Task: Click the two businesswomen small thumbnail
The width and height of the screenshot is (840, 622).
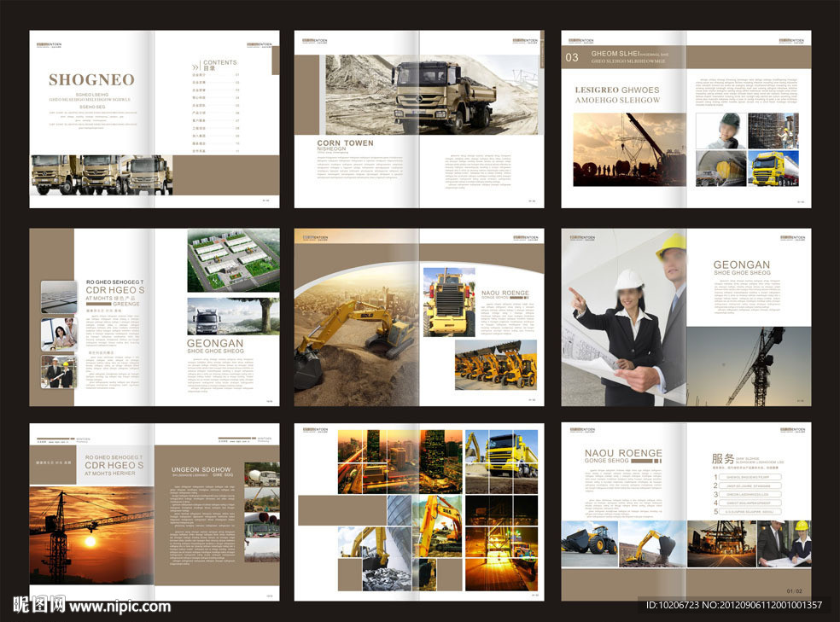Action: click(x=59, y=334)
